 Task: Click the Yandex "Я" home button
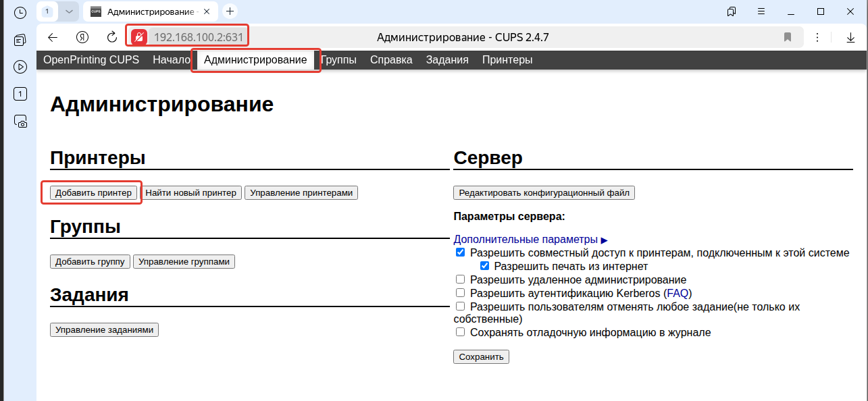coord(82,37)
